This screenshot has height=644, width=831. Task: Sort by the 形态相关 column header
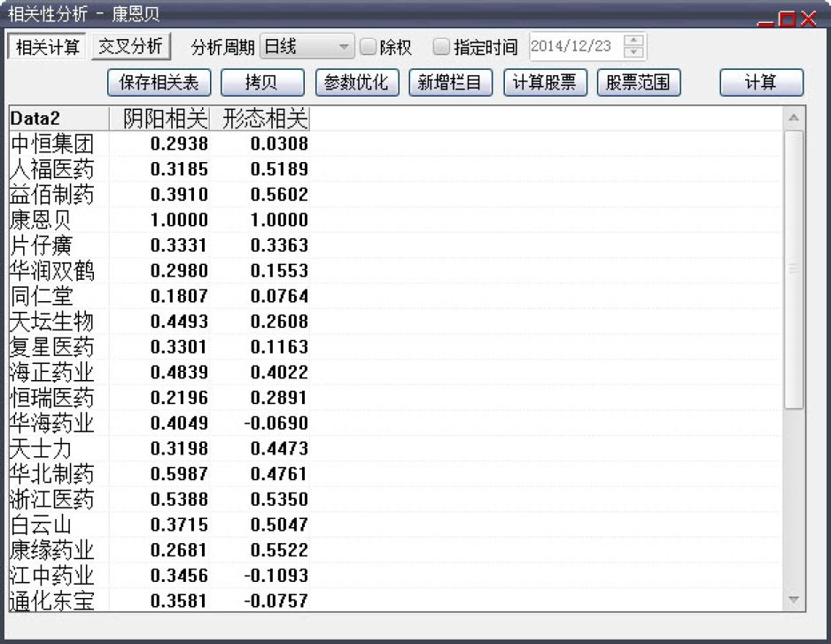coord(260,118)
